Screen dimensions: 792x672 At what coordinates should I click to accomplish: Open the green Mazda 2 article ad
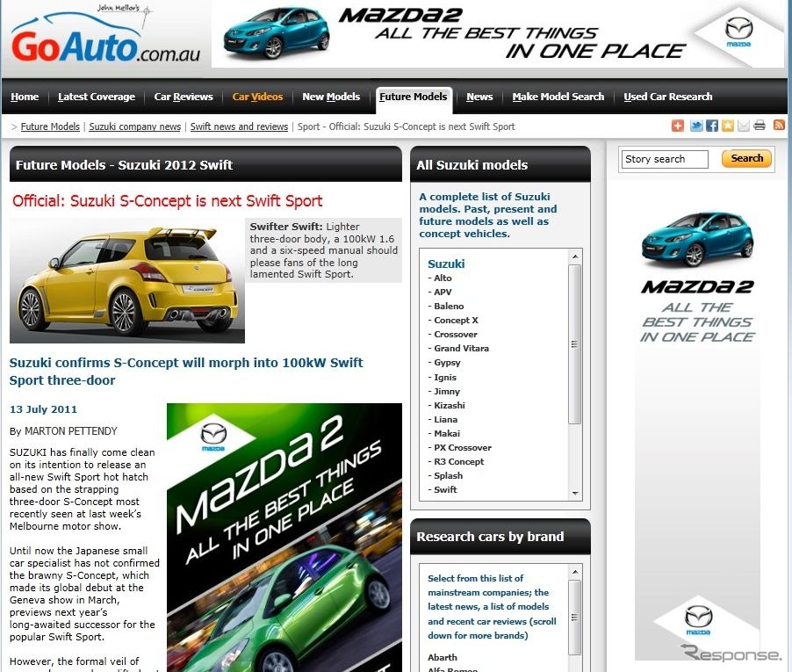(x=284, y=538)
